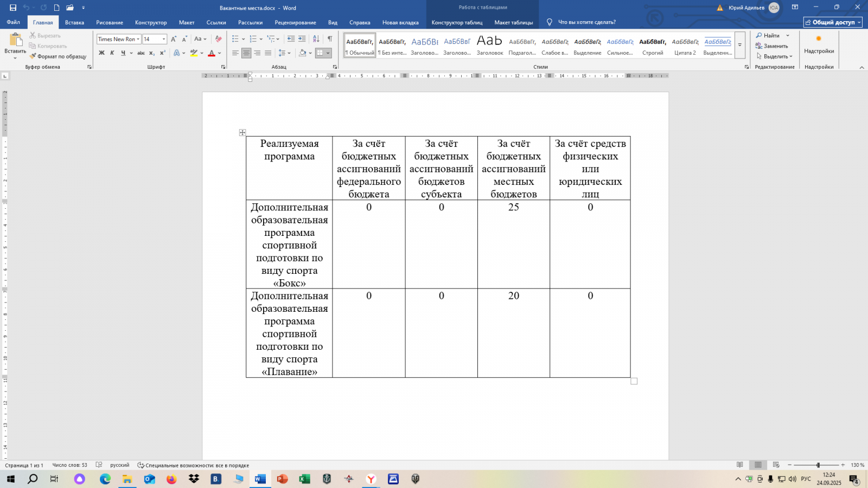Click the zoom slider handle
Viewport: 868px width, 488px height.
(x=818, y=465)
